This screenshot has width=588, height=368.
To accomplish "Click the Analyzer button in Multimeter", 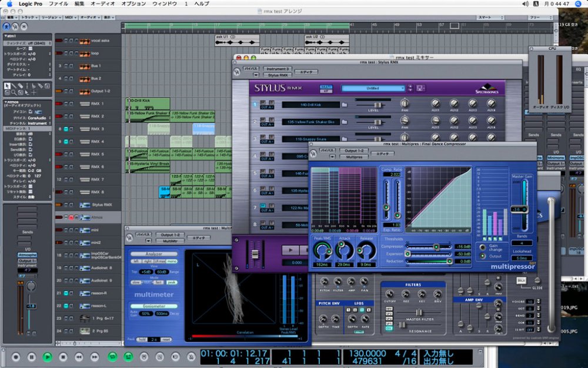I will (x=153, y=254).
